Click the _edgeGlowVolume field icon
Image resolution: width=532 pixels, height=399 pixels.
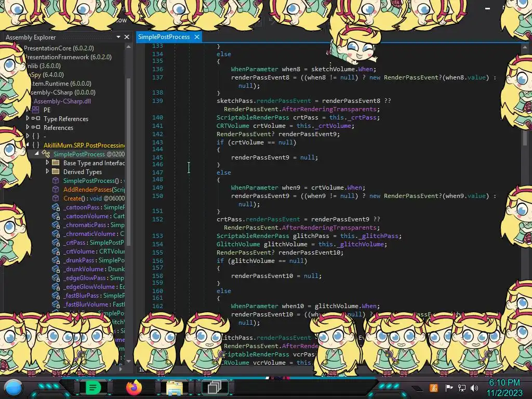click(x=56, y=286)
